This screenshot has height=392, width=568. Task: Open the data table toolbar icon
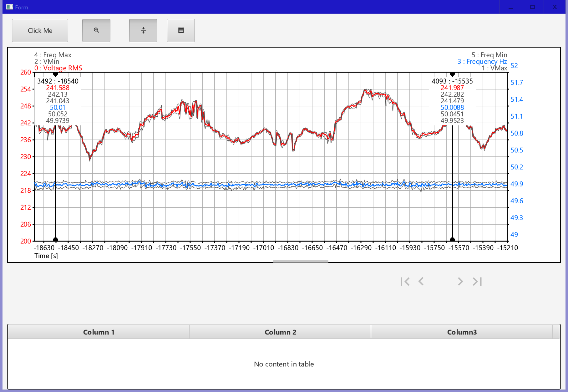point(180,30)
